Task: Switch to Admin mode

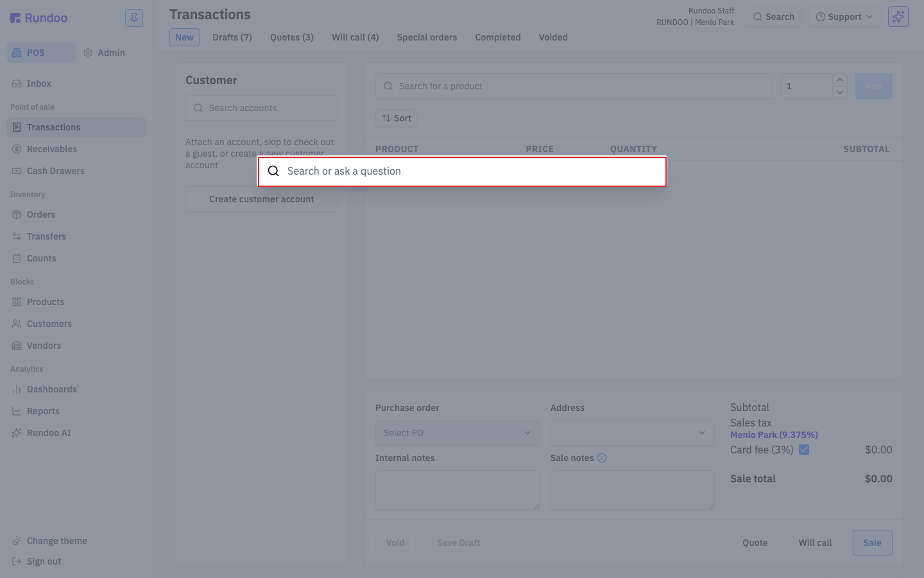Action: click(x=104, y=53)
